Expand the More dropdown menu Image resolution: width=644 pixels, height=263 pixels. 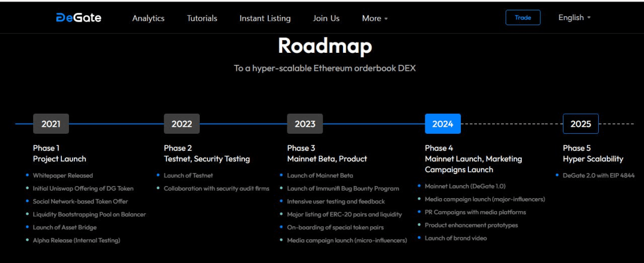pos(375,18)
